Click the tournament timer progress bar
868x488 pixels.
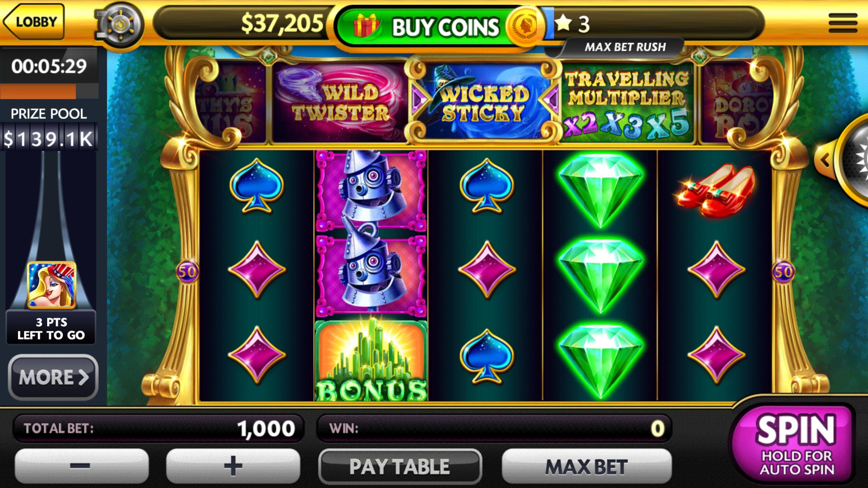(x=49, y=91)
